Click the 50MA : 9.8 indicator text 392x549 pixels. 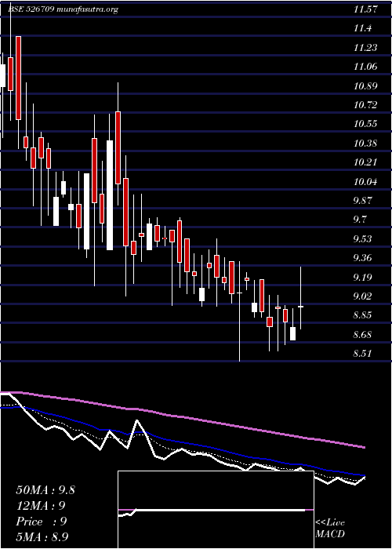(x=45, y=490)
